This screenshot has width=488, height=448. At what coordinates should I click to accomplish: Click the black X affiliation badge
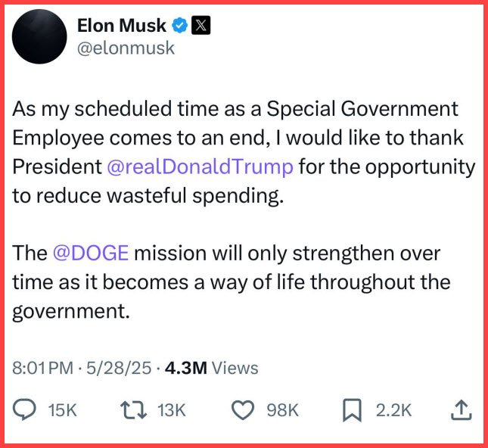pyautogui.click(x=200, y=26)
